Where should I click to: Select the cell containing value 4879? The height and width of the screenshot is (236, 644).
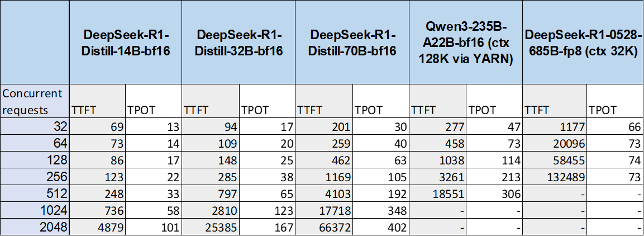click(x=97, y=228)
